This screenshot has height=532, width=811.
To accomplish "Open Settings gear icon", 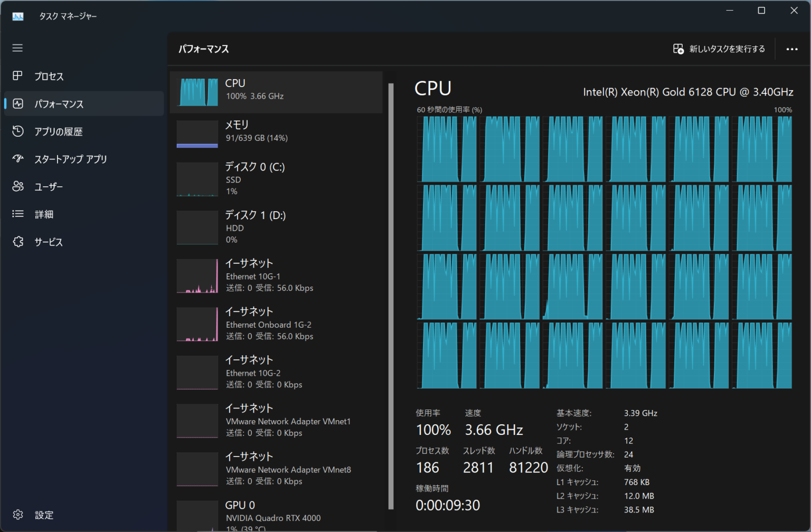I will (17, 515).
